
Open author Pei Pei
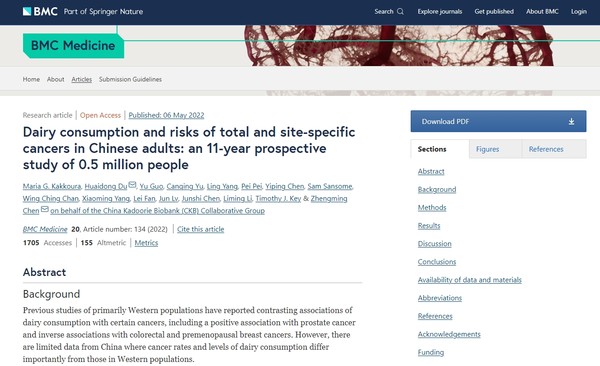point(251,186)
